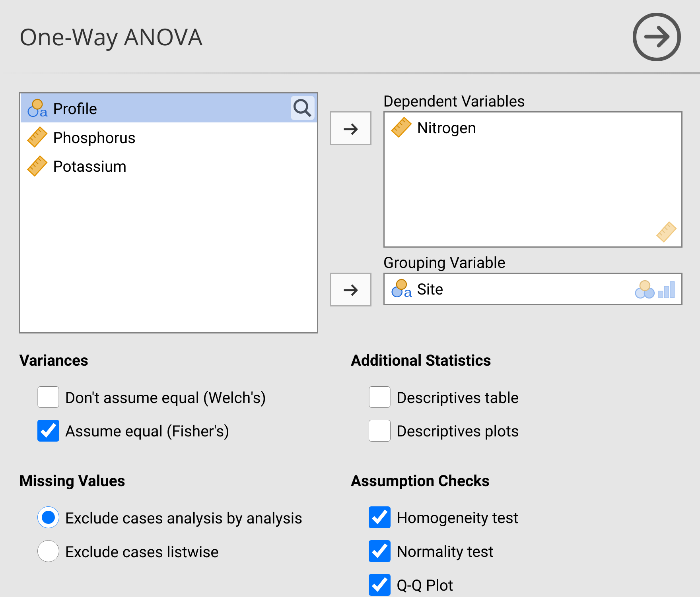Click the arrow button beside Grouping Variable

click(350, 290)
